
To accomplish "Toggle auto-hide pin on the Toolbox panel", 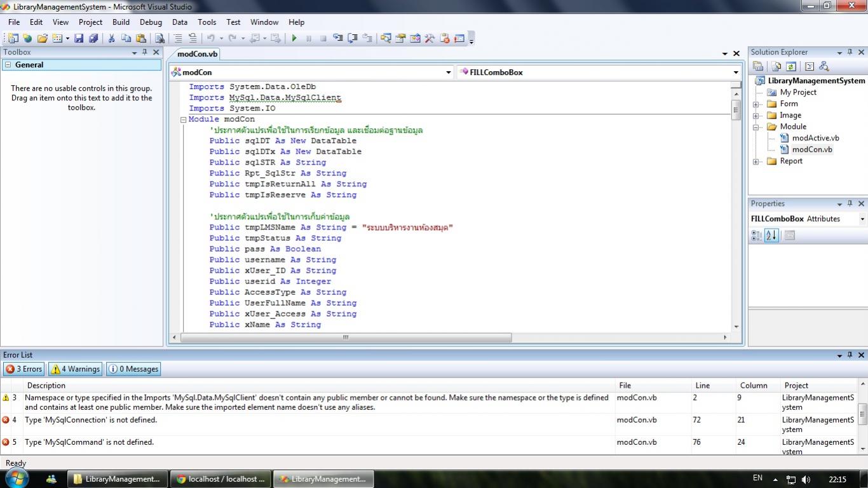I will pyautogui.click(x=145, y=52).
